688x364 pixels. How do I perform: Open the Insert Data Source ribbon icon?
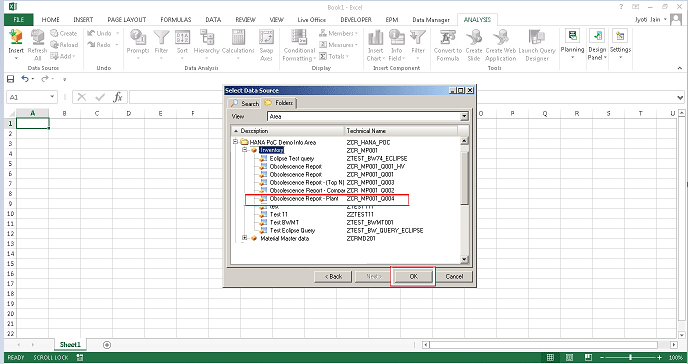16,44
